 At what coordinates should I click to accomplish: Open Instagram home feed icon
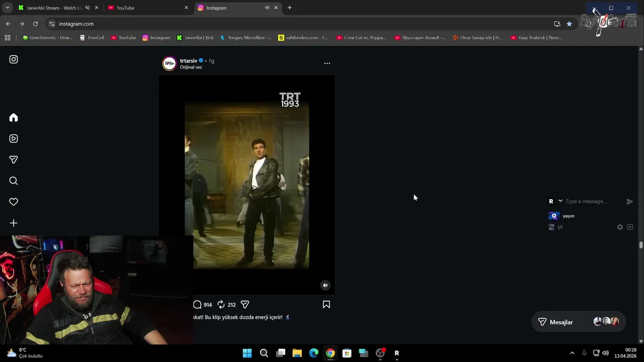(x=14, y=117)
